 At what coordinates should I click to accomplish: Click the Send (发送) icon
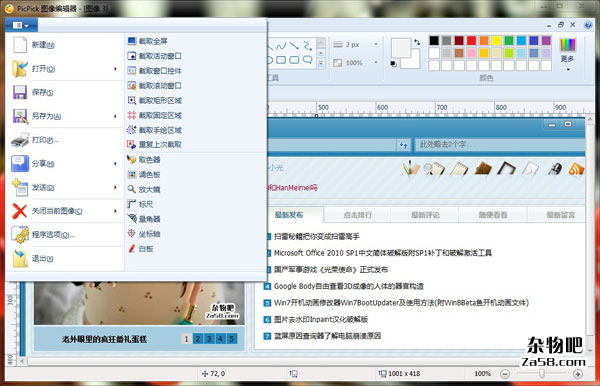(x=20, y=187)
